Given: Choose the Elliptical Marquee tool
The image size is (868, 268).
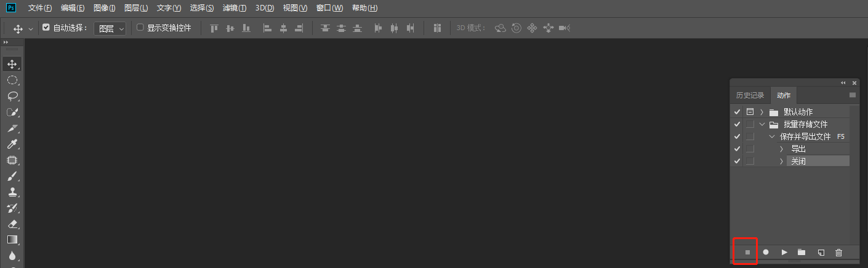Looking at the screenshot, I should coord(12,80).
